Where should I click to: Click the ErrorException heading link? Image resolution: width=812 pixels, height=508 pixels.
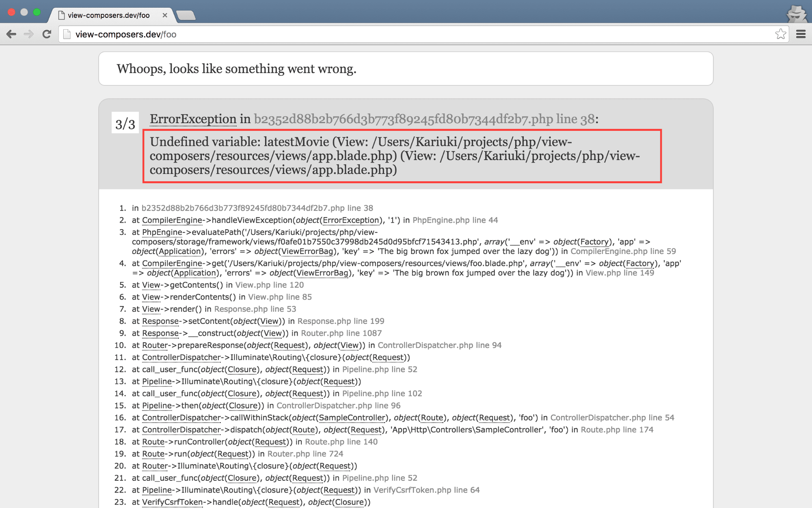point(193,119)
